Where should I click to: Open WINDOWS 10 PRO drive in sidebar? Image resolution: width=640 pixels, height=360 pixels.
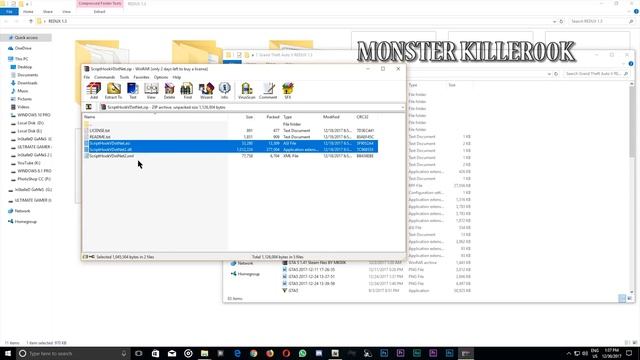coord(33,115)
